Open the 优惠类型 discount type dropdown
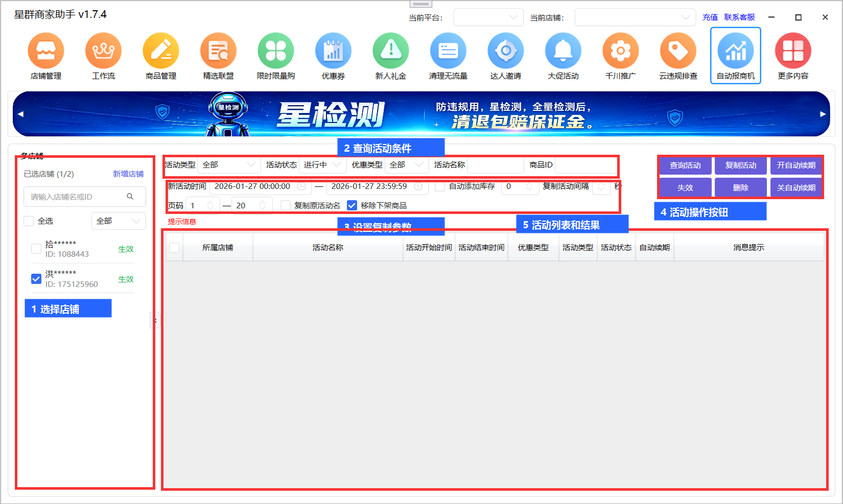Image resolution: width=843 pixels, height=504 pixels. (x=407, y=165)
